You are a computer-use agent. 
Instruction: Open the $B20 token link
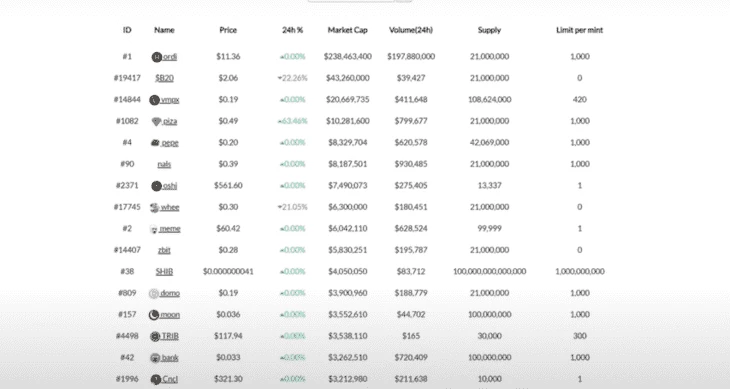click(164, 78)
